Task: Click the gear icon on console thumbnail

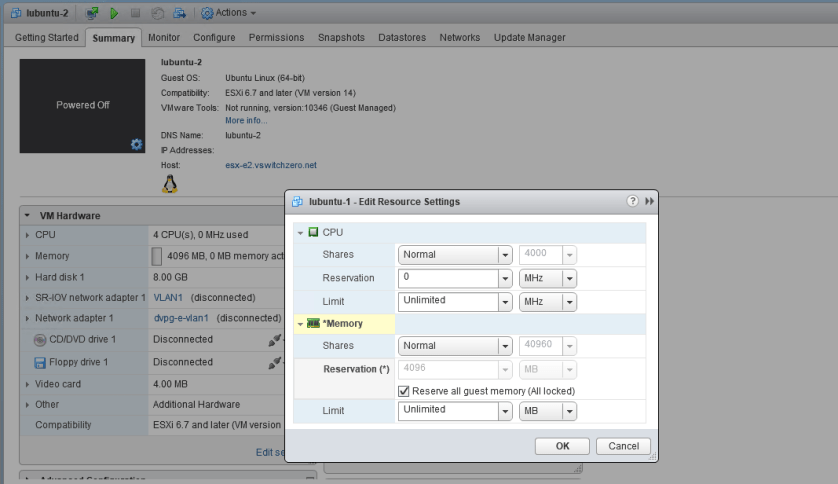Action: click(137, 144)
